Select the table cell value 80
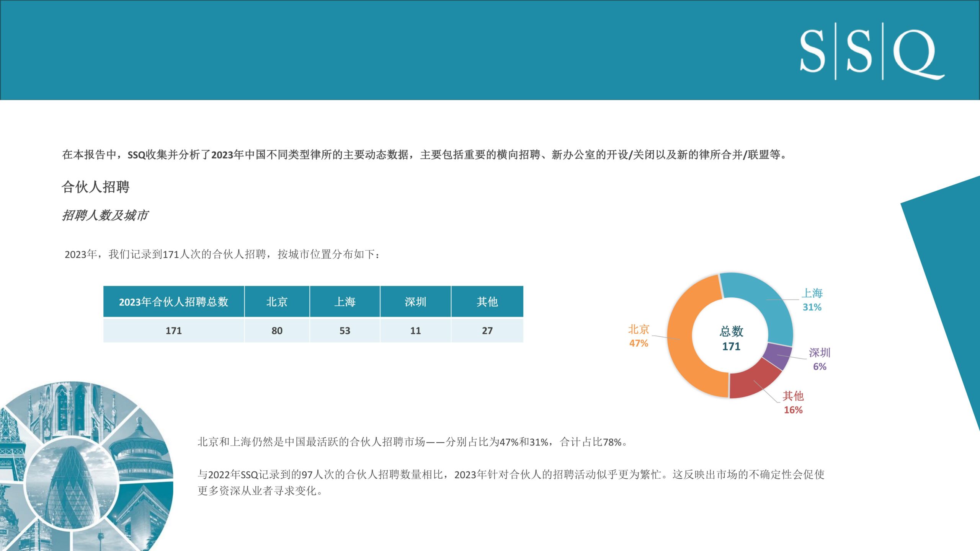The image size is (980, 551). (x=277, y=331)
